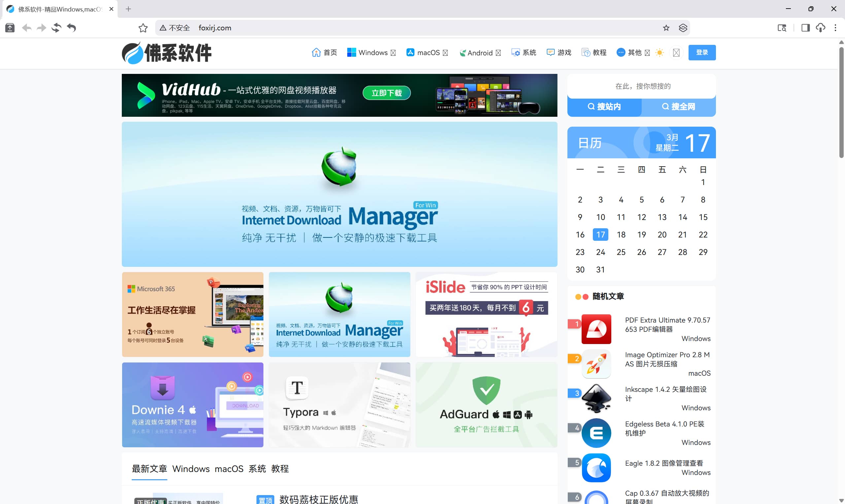The width and height of the screenshot is (845, 504).
Task: Switch to the Windows tab beside 最新文章
Action: click(x=191, y=469)
